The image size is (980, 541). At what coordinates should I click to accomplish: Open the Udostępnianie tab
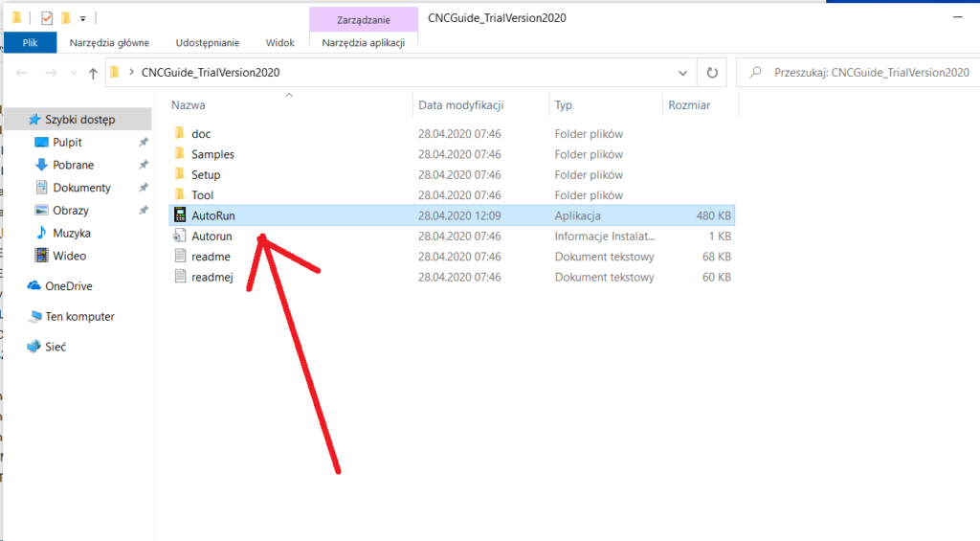[x=208, y=42]
